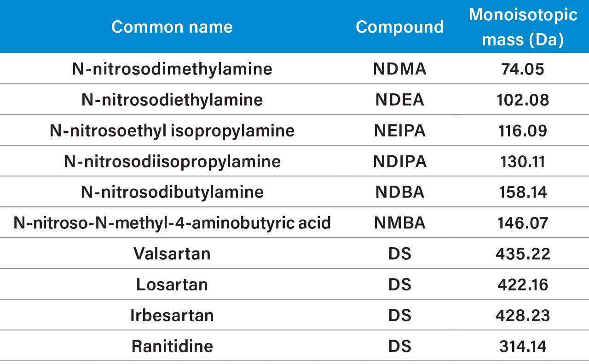Click the DS cell in Losartan row
589x364 pixels.
pos(399,284)
